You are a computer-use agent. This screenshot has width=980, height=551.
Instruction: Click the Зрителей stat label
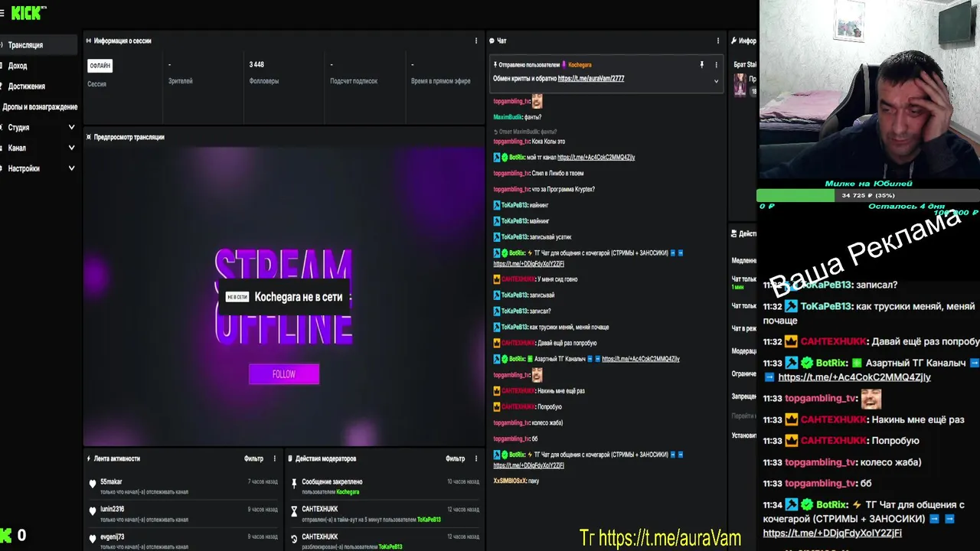[x=181, y=80]
